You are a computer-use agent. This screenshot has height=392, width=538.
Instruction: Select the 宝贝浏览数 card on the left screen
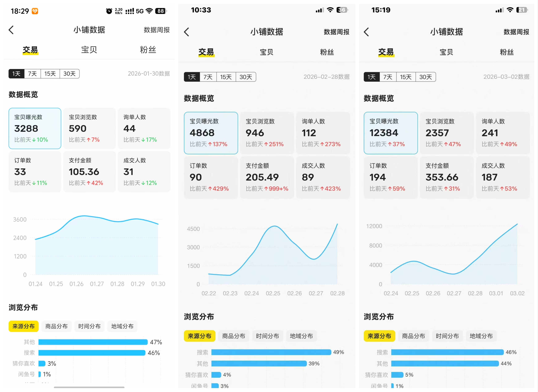pos(89,128)
